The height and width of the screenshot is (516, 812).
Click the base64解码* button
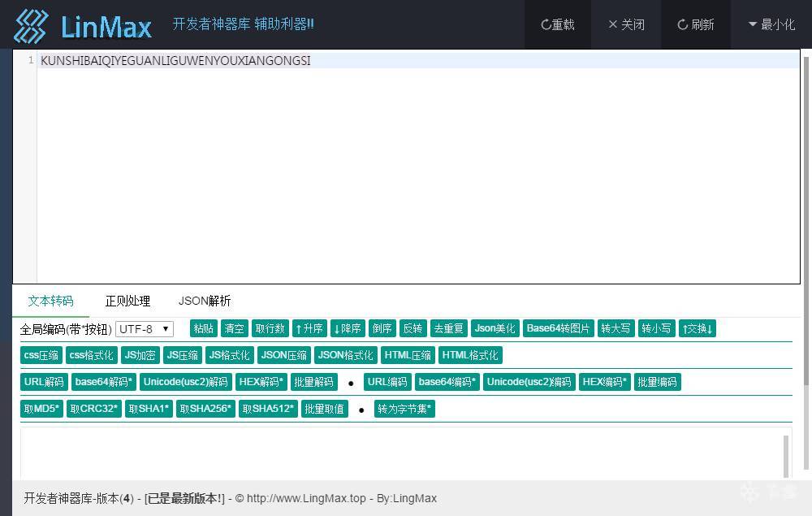point(104,383)
